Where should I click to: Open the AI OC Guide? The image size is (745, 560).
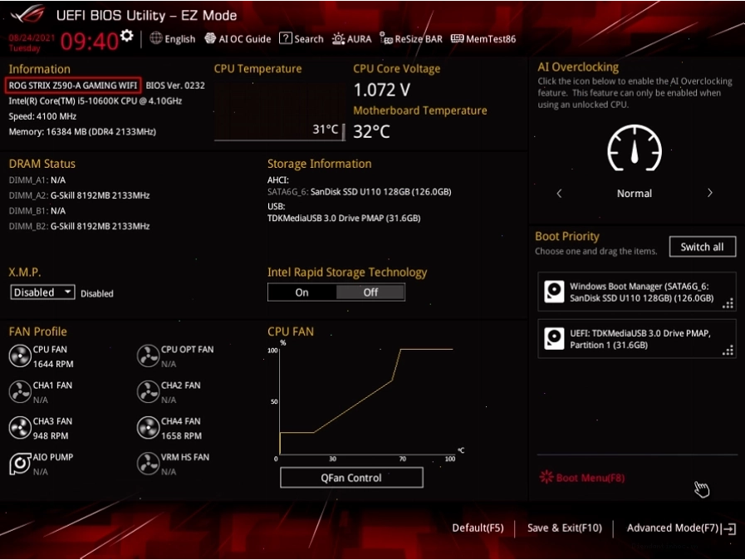click(238, 38)
